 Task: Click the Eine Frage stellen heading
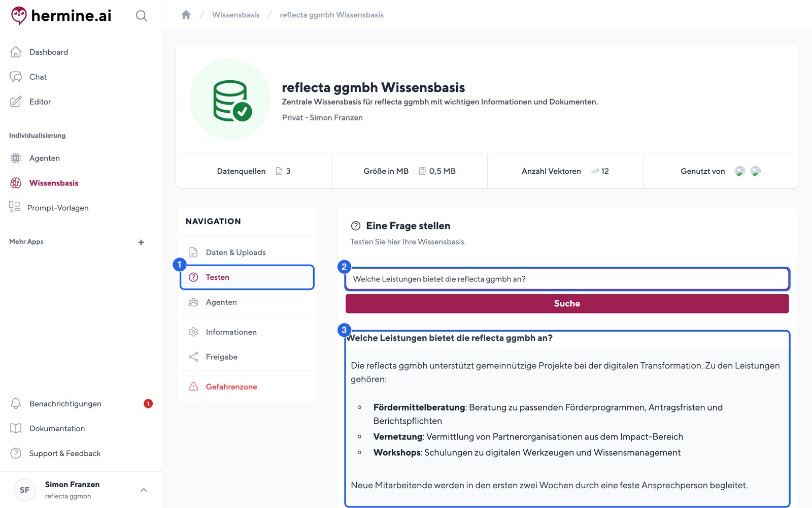[408, 226]
